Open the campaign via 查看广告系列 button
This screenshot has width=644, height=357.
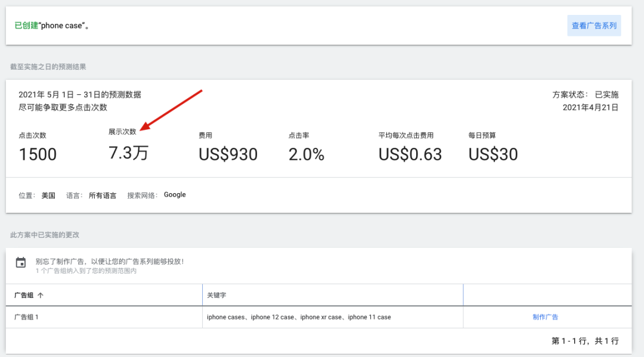pyautogui.click(x=594, y=26)
